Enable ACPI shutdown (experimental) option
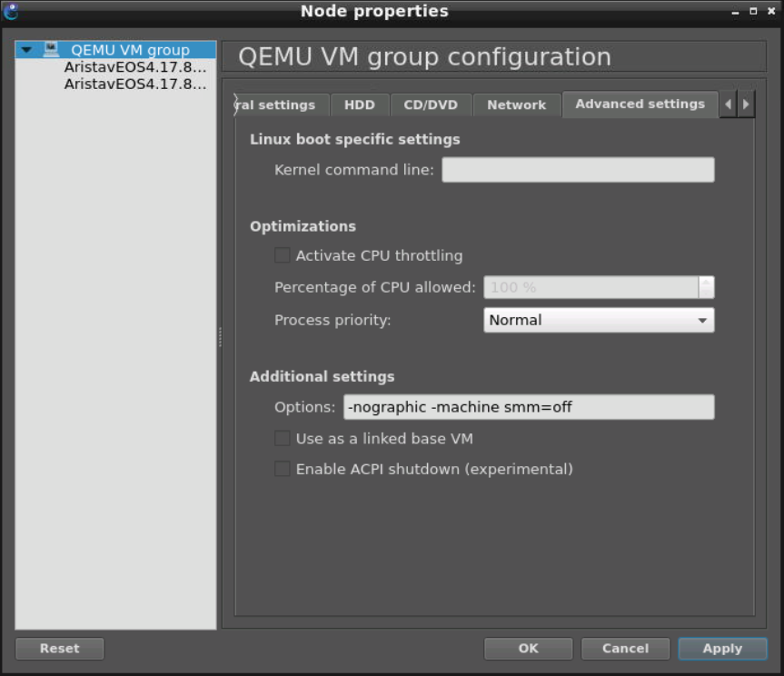784x676 pixels. pos(283,470)
